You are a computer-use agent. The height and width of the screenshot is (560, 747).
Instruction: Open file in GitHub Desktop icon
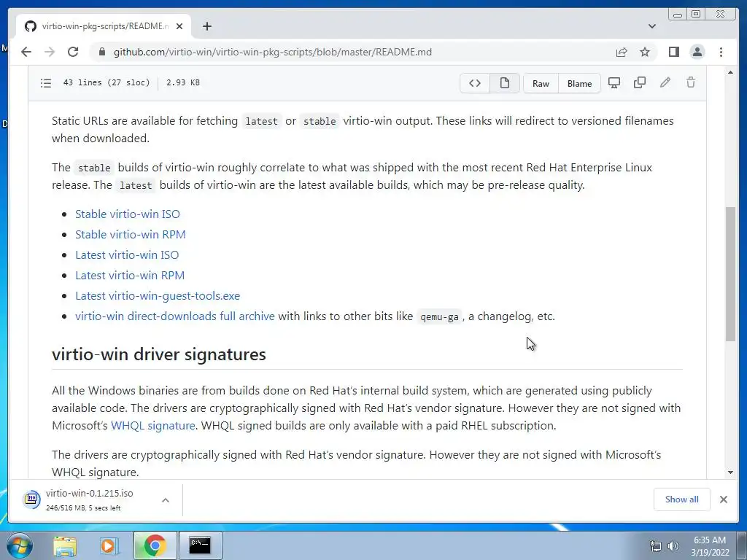tap(614, 83)
